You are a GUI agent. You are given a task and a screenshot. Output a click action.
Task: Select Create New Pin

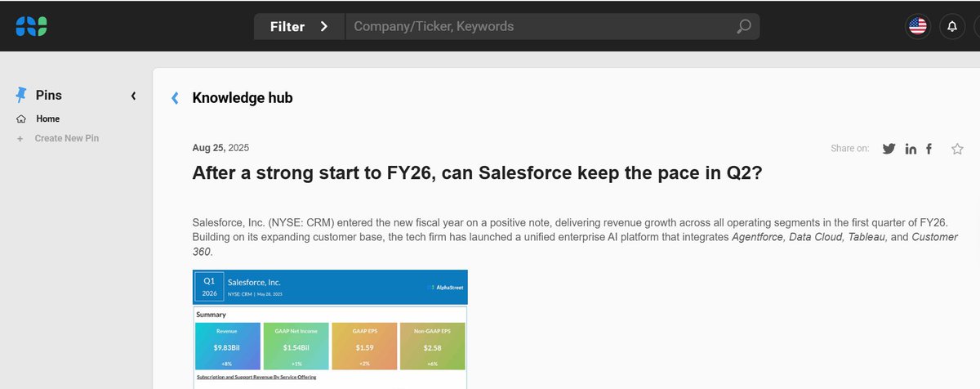(x=67, y=138)
